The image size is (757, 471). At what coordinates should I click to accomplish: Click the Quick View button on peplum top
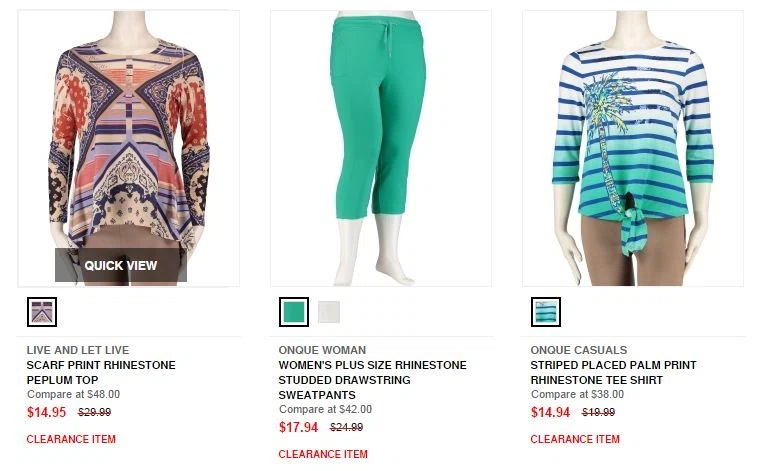(x=121, y=265)
